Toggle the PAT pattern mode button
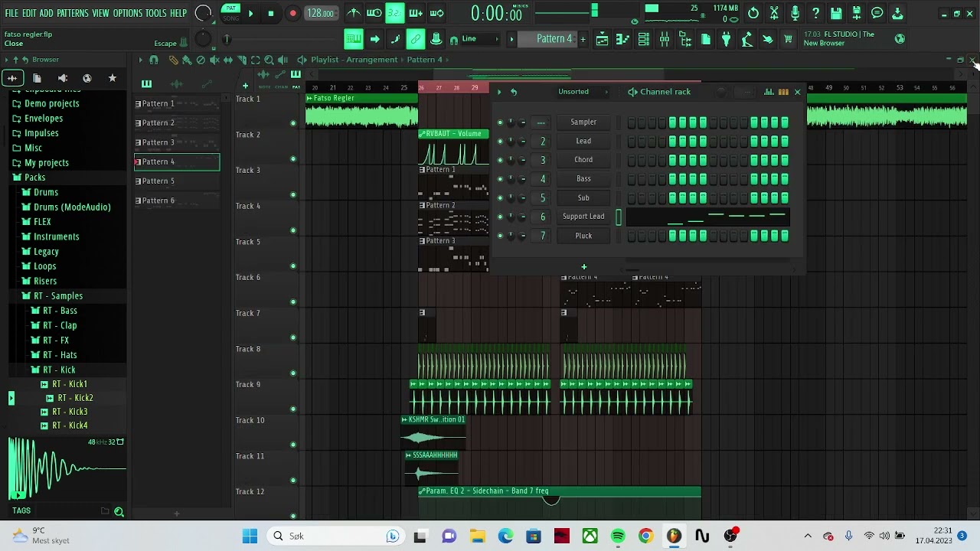This screenshot has height=551, width=980. pyautogui.click(x=230, y=9)
